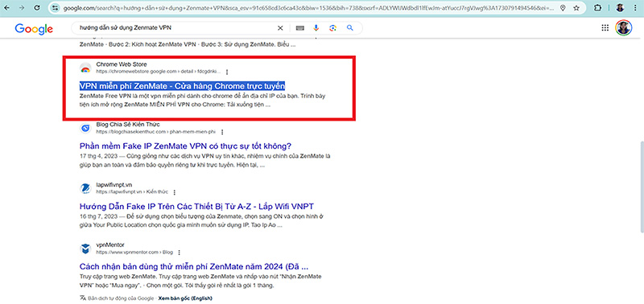The width and height of the screenshot is (644, 304).
Task: Open the Google account avatar
Action: click(623, 28)
